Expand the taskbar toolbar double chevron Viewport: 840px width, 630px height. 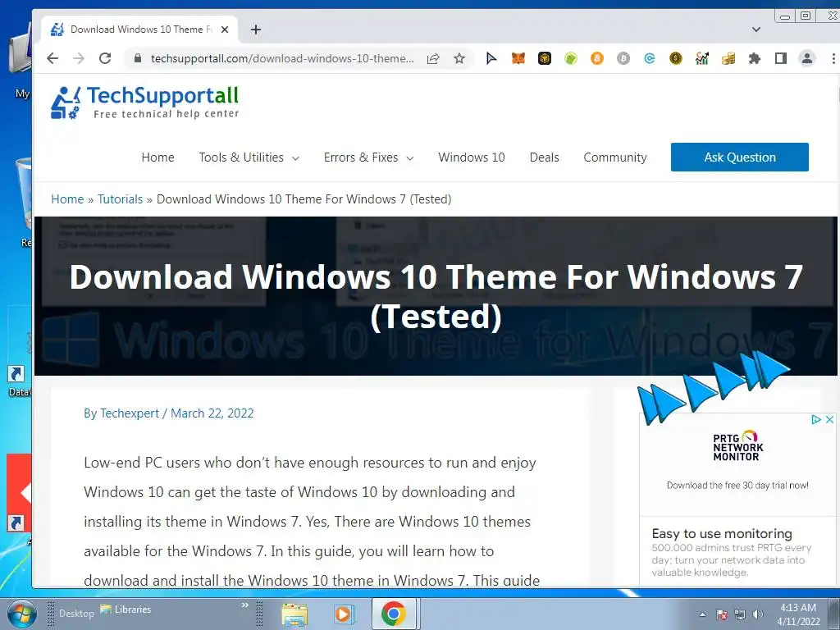[x=244, y=605]
